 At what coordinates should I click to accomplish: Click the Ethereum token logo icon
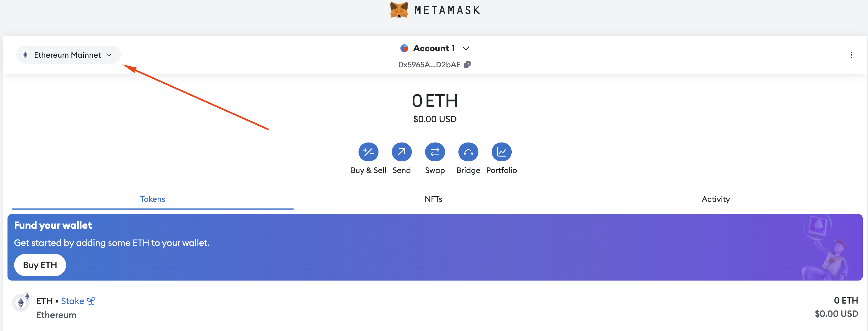[x=21, y=302]
